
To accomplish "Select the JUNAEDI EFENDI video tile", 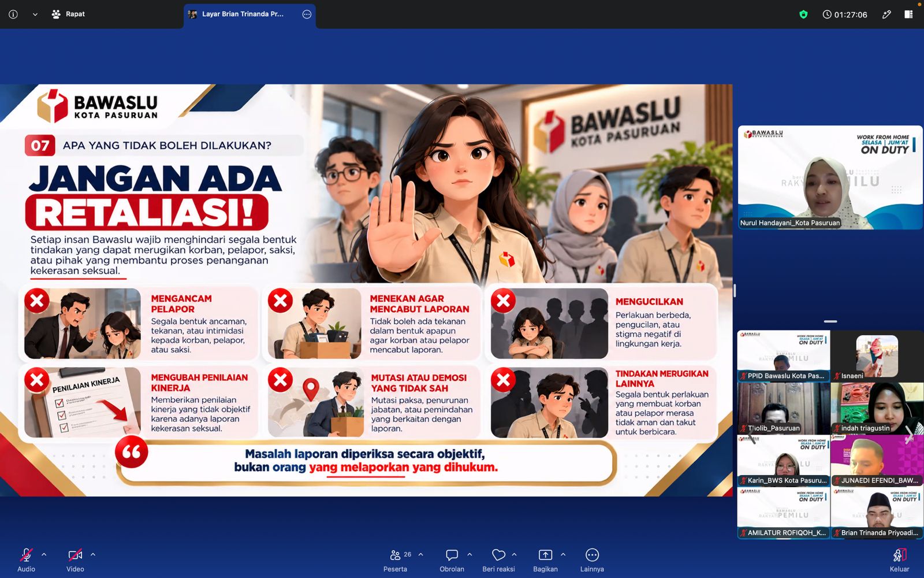I will [x=877, y=461].
